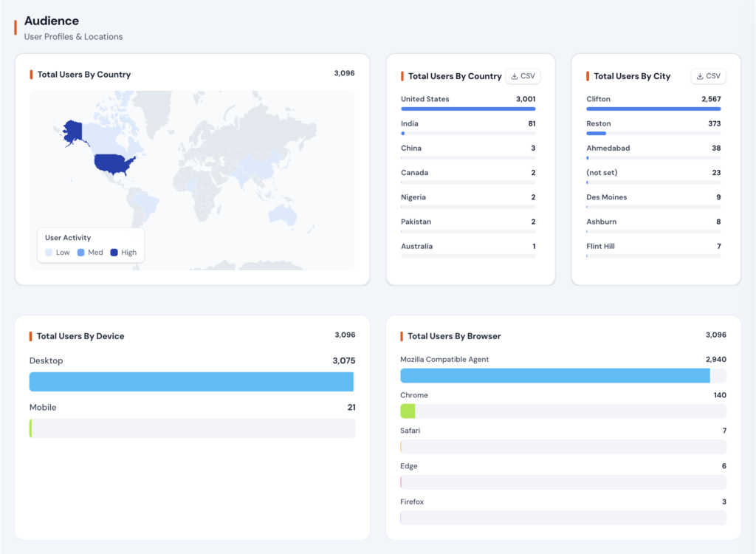This screenshot has height=554, width=756.
Task: Open the CSV export dropdown on the country card
Action: tap(523, 75)
